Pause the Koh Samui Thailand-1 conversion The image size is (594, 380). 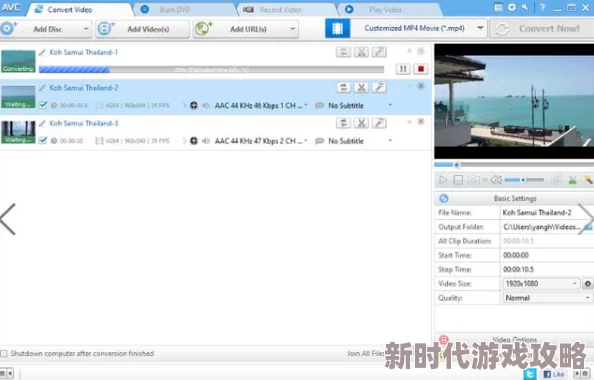pyautogui.click(x=403, y=69)
